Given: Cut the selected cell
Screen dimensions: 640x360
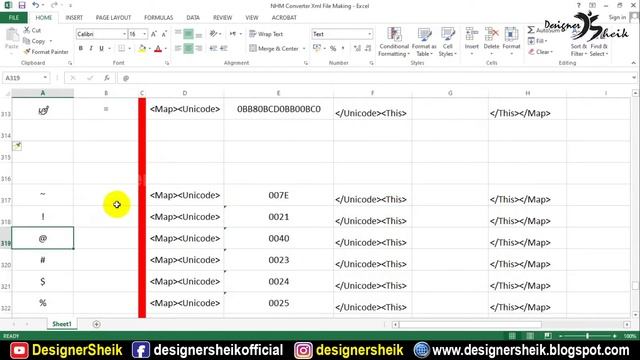Looking at the screenshot, I should (x=32, y=30).
